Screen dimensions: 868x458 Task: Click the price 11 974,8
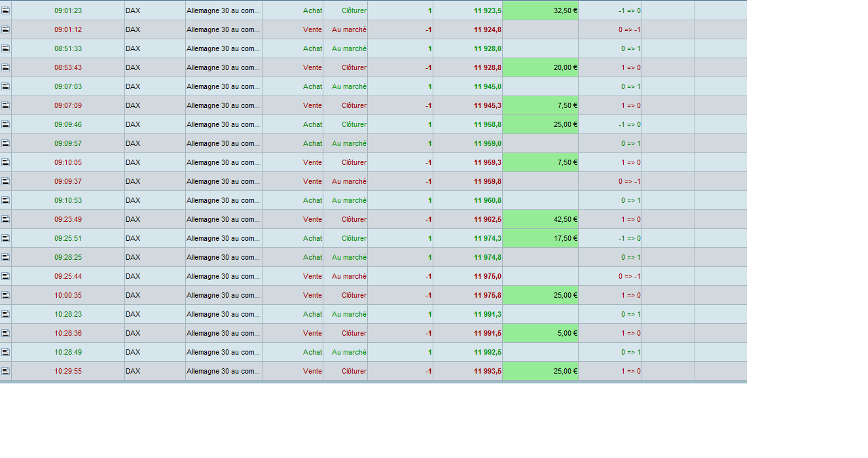488,257
